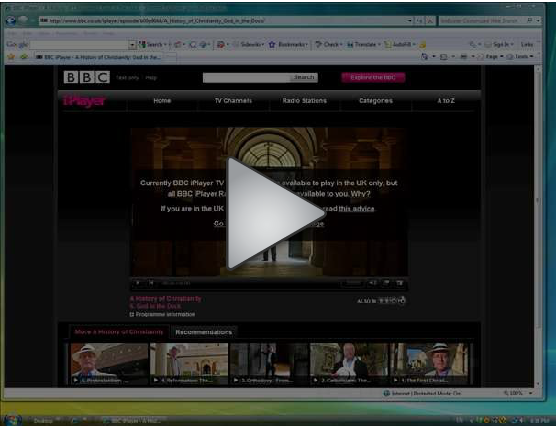
Task: Open episode 4 Reformation thumbnail
Action: tap(189, 364)
